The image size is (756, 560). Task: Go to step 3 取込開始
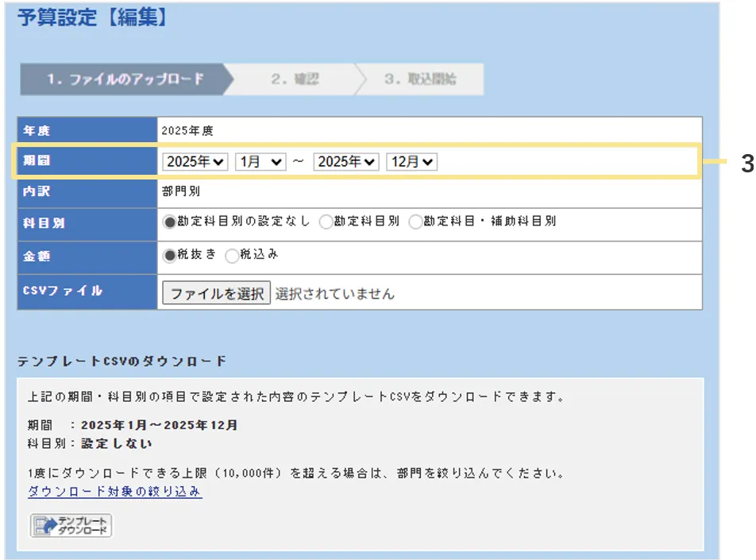pyautogui.click(x=420, y=79)
